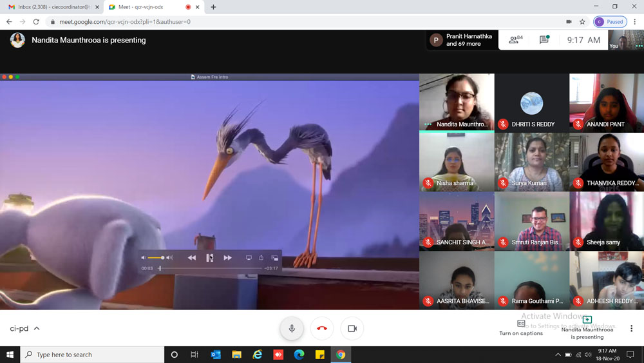The width and height of the screenshot is (644, 363).
Task: Go back in browser history
Action: [x=9, y=22]
